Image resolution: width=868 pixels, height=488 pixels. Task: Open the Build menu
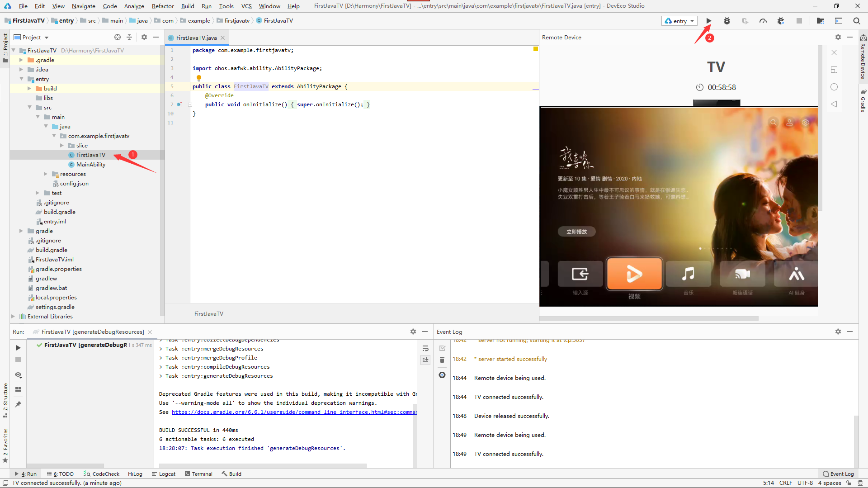[188, 6]
